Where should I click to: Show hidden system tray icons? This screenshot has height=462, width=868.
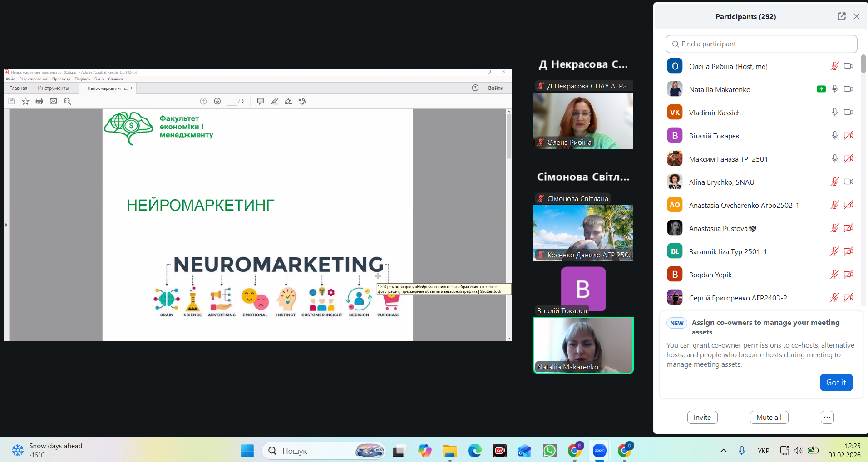coord(723,451)
